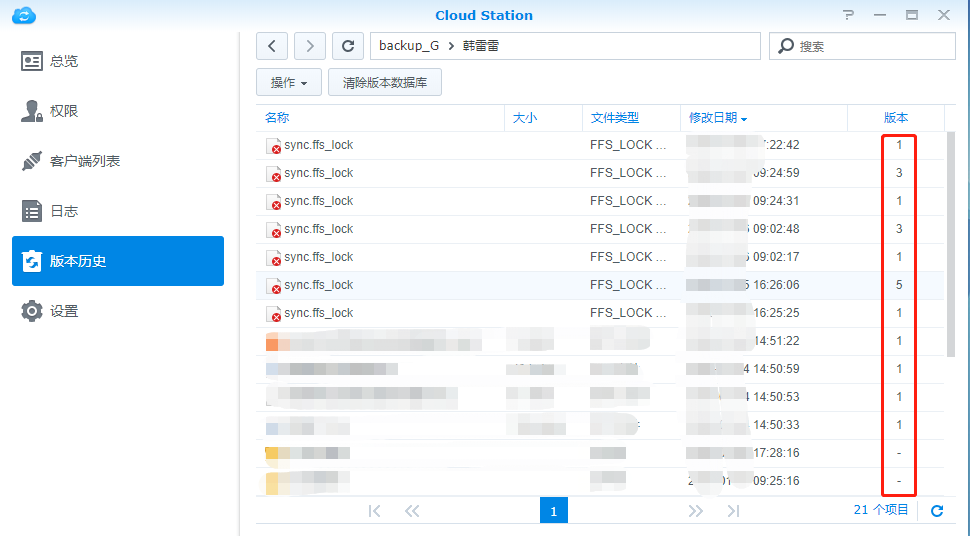Click 韩雷雷 in the path breadcrumb

tap(481, 46)
